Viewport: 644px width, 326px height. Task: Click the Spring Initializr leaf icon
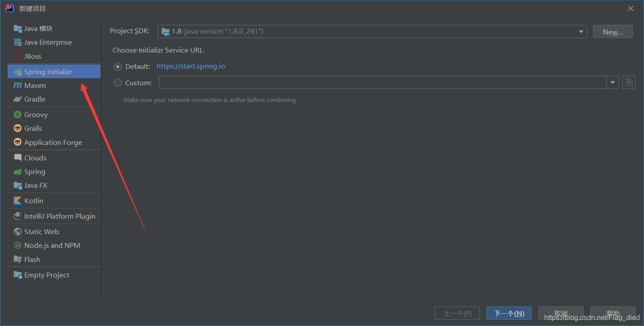pyautogui.click(x=18, y=72)
